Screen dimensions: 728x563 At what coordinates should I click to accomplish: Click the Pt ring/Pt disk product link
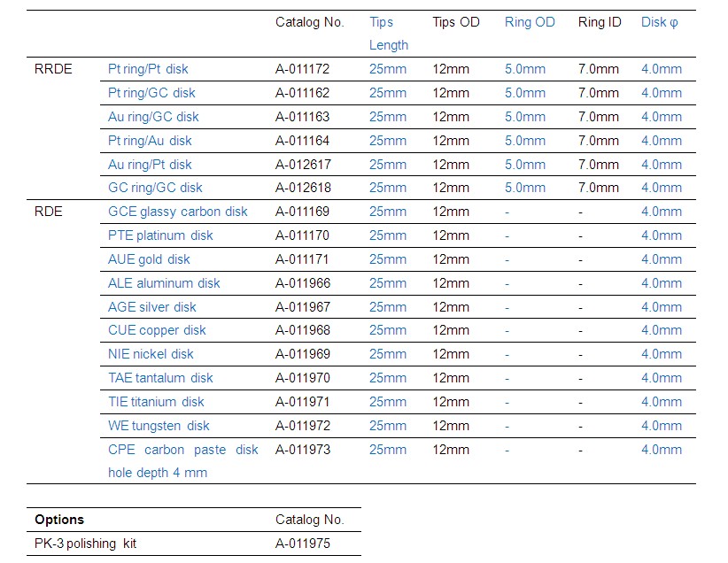click(148, 69)
